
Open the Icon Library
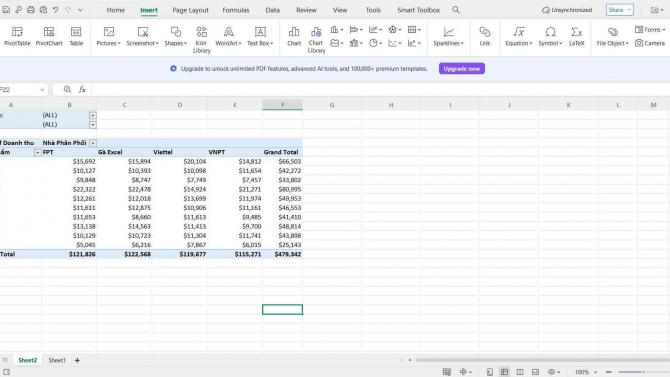[201, 39]
